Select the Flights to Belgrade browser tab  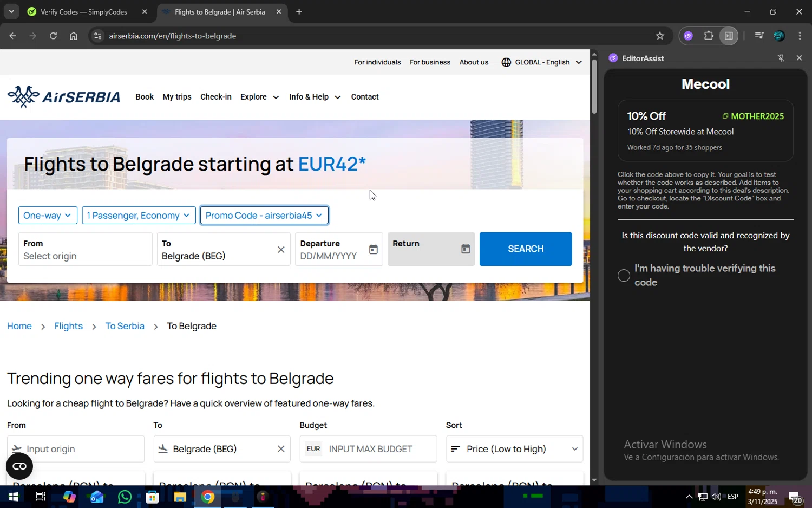coord(220,11)
